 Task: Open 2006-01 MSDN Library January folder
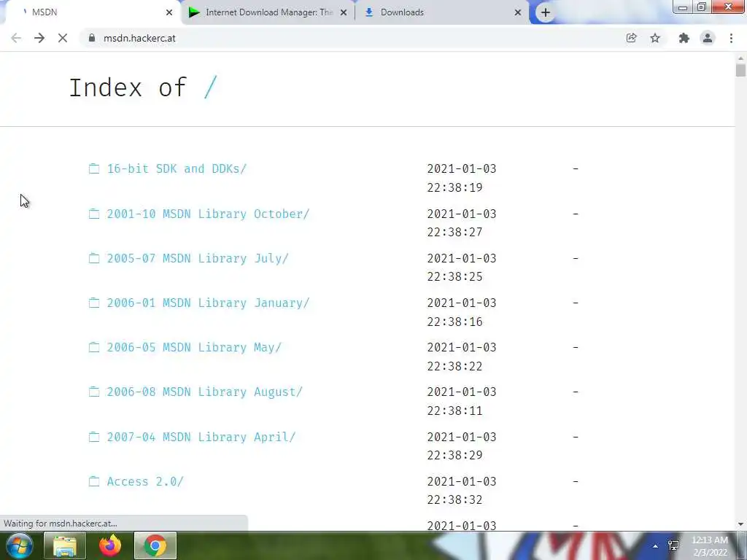(208, 303)
